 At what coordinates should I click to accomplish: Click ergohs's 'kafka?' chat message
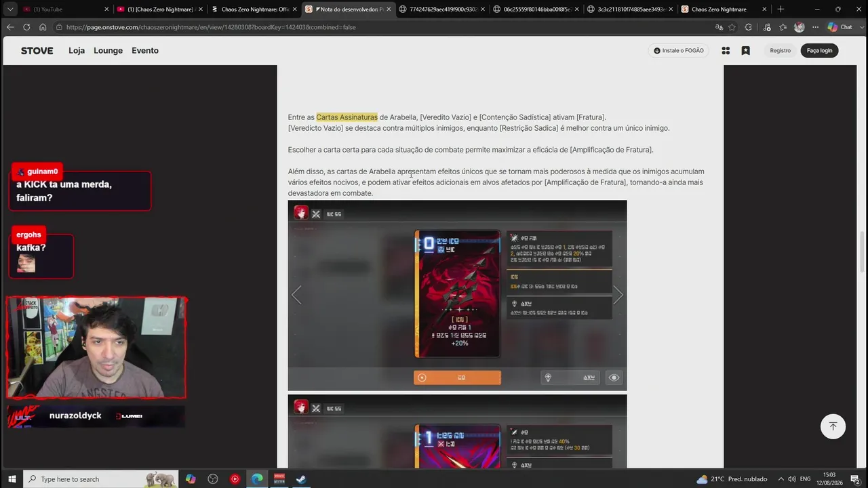tap(41, 256)
